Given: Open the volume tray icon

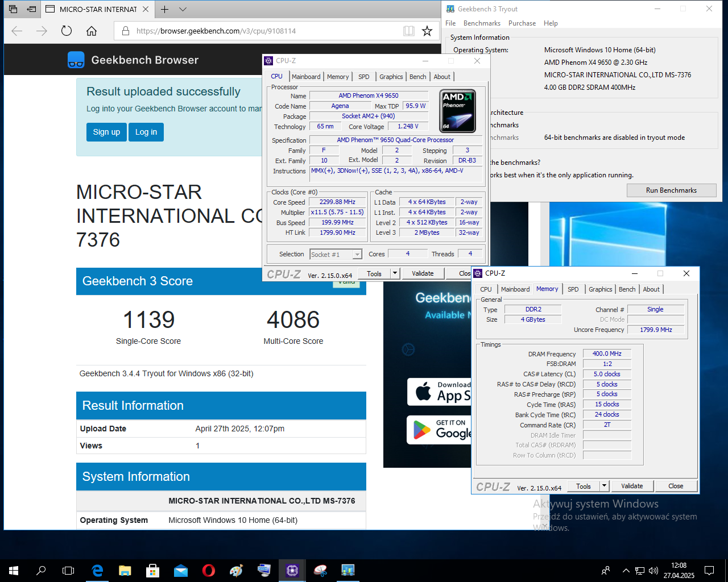Looking at the screenshot, I should click(653, 571).
